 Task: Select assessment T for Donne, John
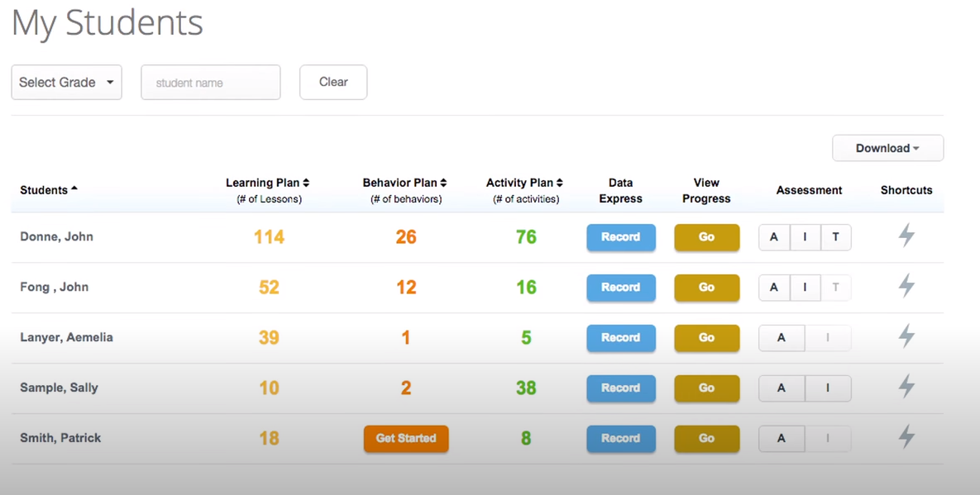click(835, 237)
